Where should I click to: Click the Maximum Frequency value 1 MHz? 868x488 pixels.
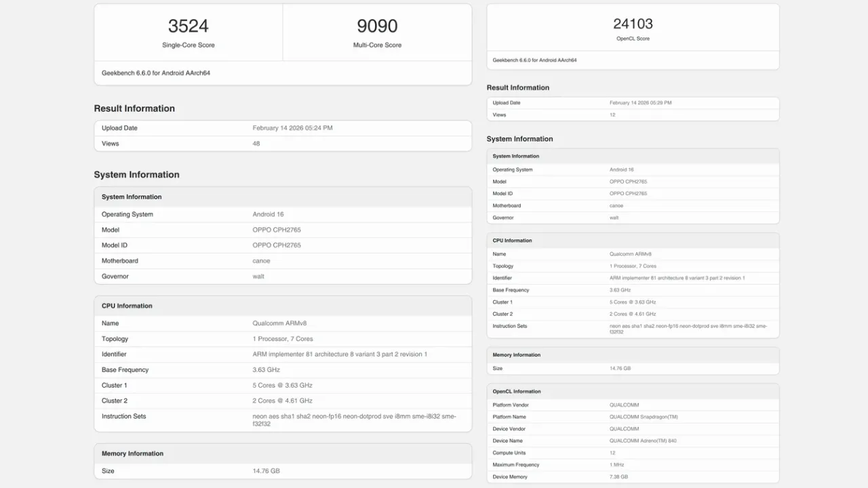pos(617,465)
